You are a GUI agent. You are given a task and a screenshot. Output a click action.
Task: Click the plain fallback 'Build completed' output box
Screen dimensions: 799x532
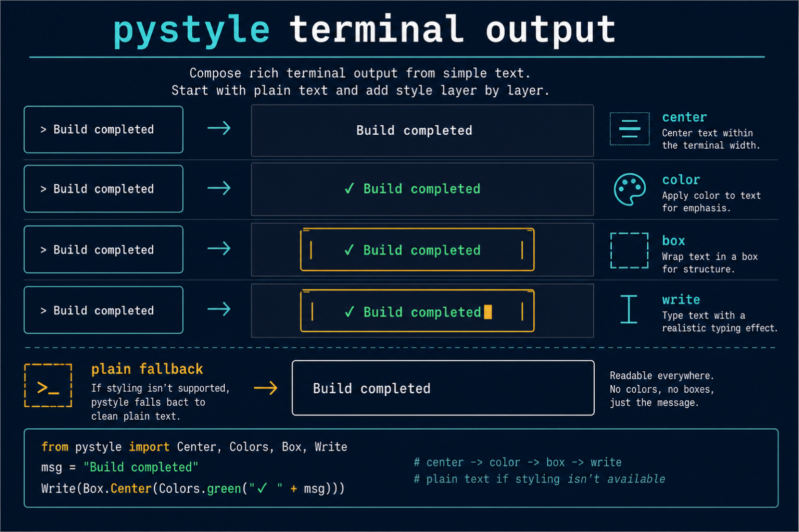(443, 388)
